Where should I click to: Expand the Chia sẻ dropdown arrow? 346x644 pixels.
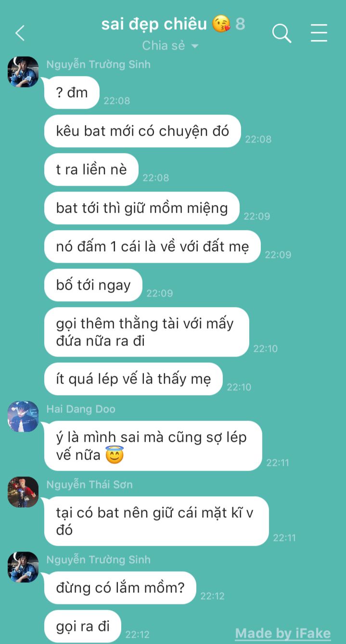tap(195, 46)
